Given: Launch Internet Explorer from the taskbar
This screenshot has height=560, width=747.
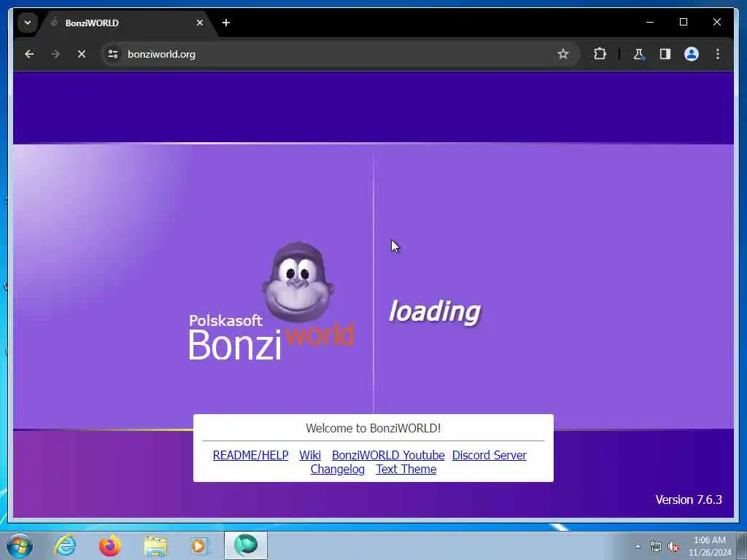Looking at the screenshot, I should pos(65,545).
